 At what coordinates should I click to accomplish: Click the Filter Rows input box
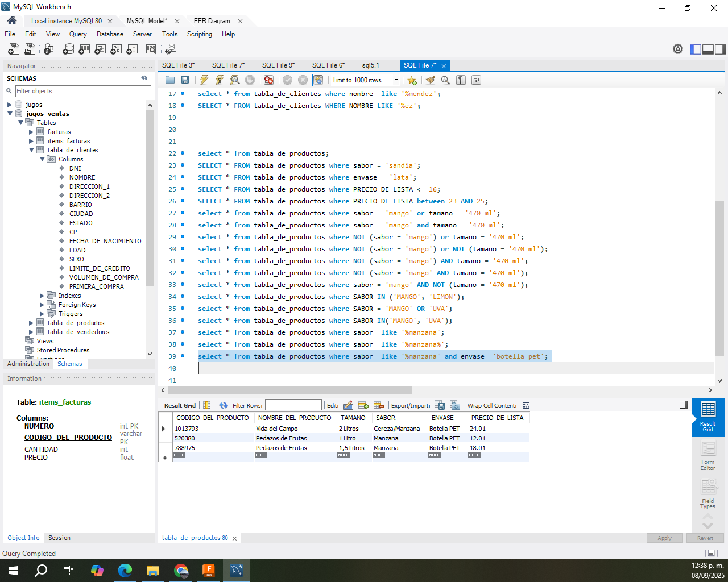click(293, 405)
